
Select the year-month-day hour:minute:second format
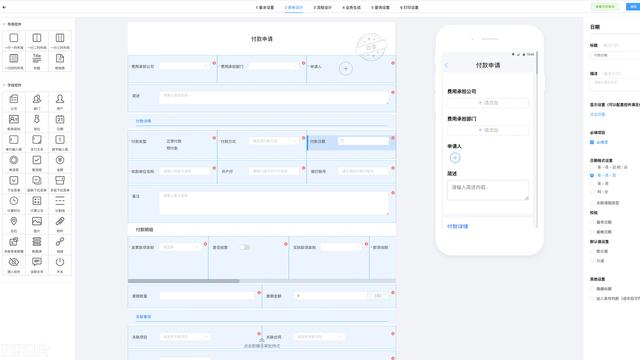[592, 167]
